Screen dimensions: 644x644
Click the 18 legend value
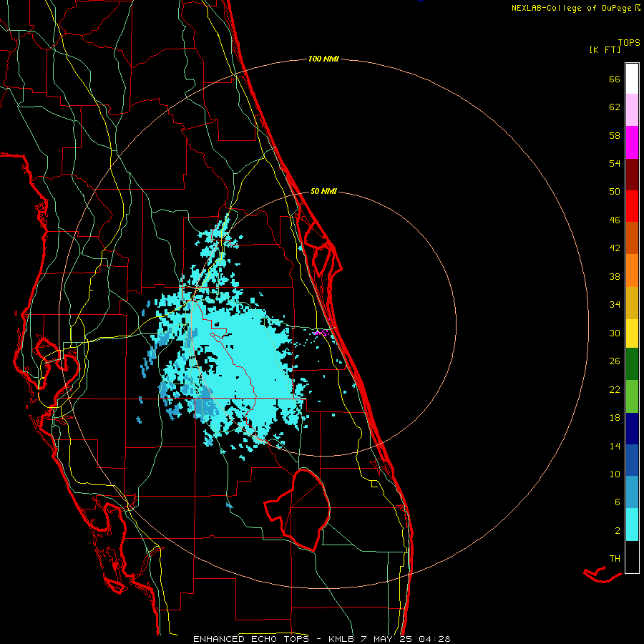[615, 418]
